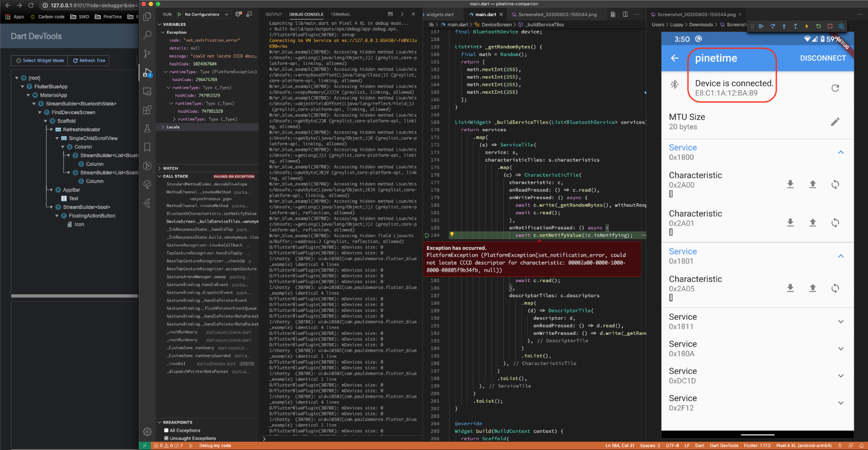
Task: Click the Refresh Tree button
Action: 89,61
